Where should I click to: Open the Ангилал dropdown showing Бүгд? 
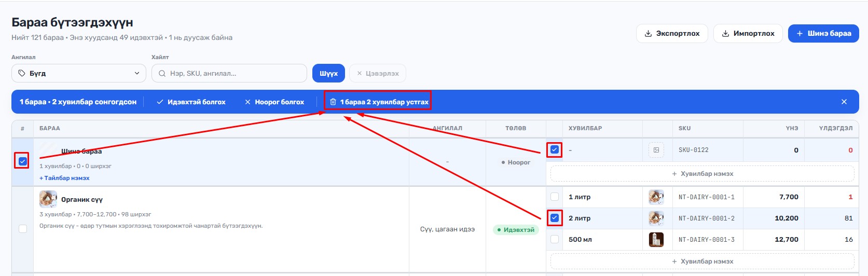[x=79, y=73]
